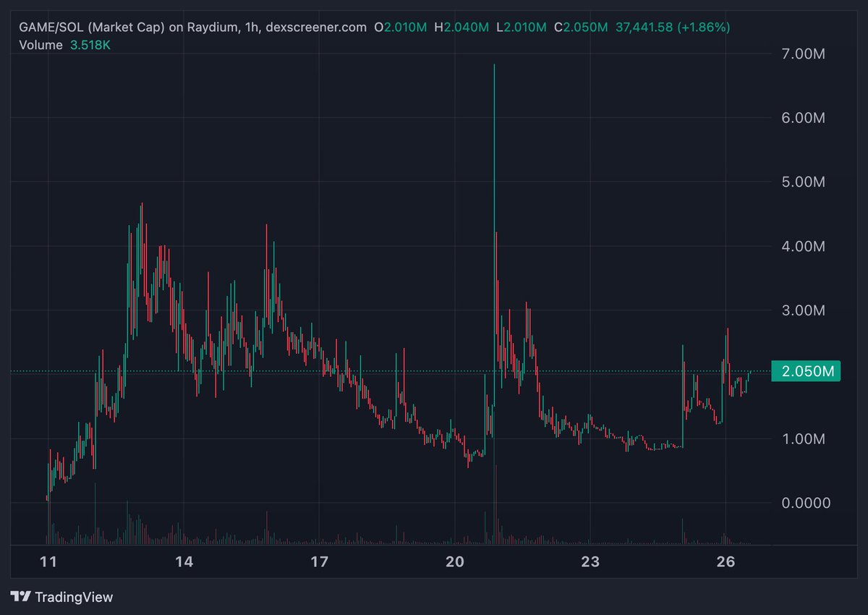This screenshot has width=868, height=615.
Task: Click date label 14 on time axis
Action: click(x=184, y=561)
